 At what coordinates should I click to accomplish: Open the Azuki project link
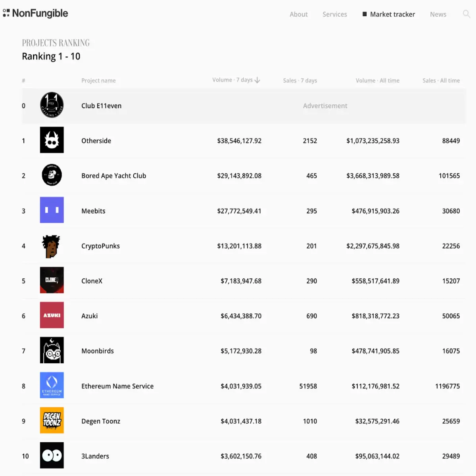pyautogui.click(x=90, y=316)
